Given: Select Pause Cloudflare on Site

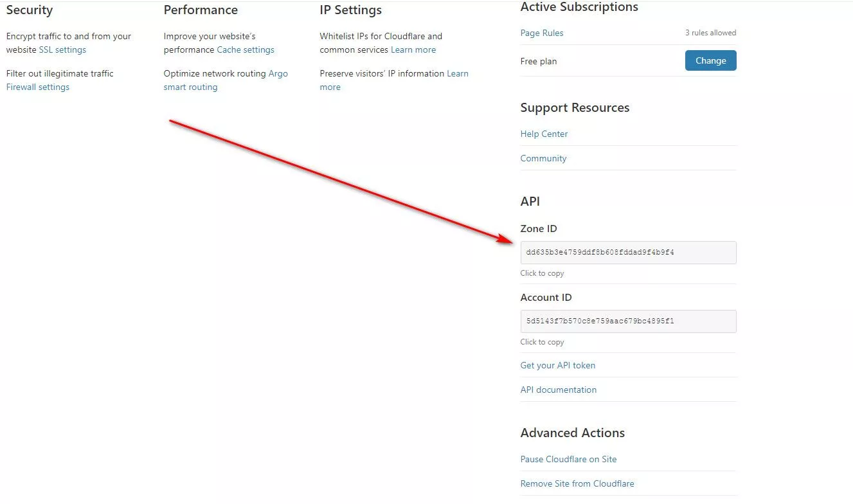Looking at the screenshot, I should pyautogui.click(x=568, y=459).
